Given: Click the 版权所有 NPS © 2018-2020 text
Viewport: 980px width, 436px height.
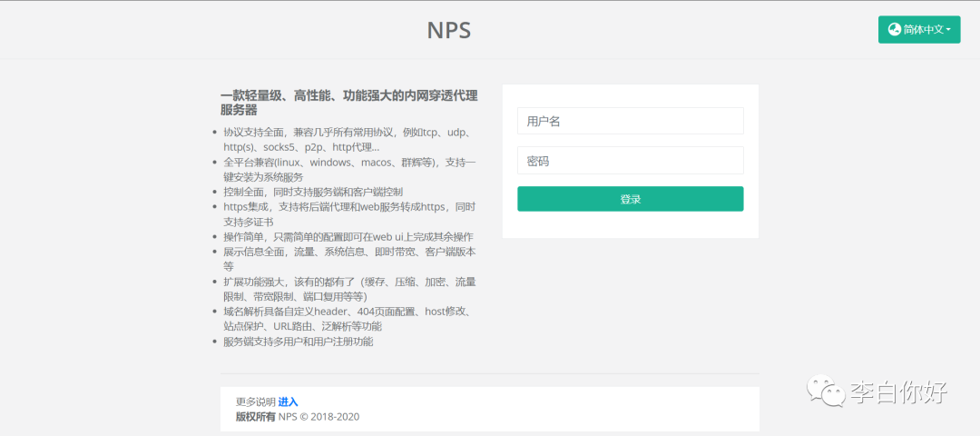Looking at the screenshot, I should pos(298,417).
